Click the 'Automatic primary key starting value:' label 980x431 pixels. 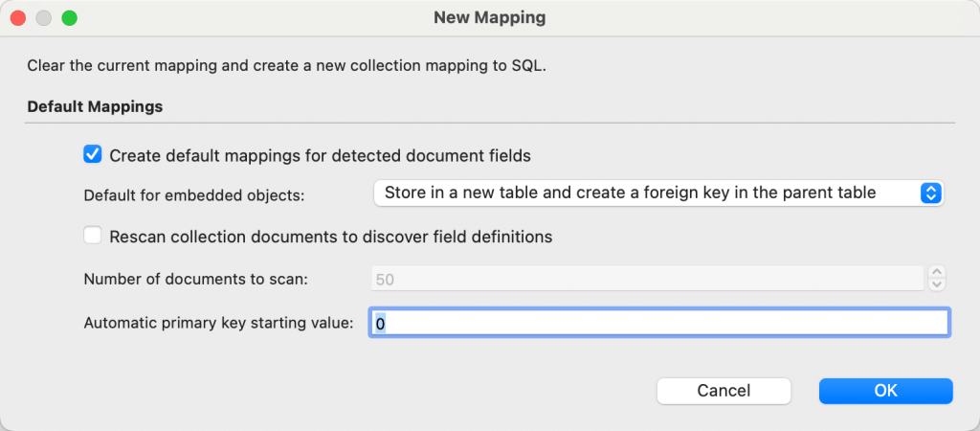pyautogui.click(x=219, y=323)
